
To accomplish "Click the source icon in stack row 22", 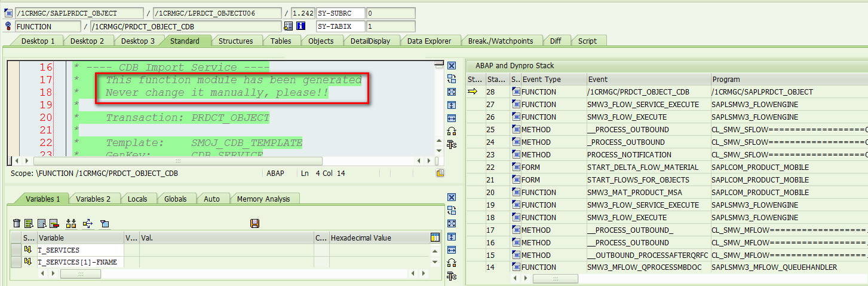I will tap(516, 167).
